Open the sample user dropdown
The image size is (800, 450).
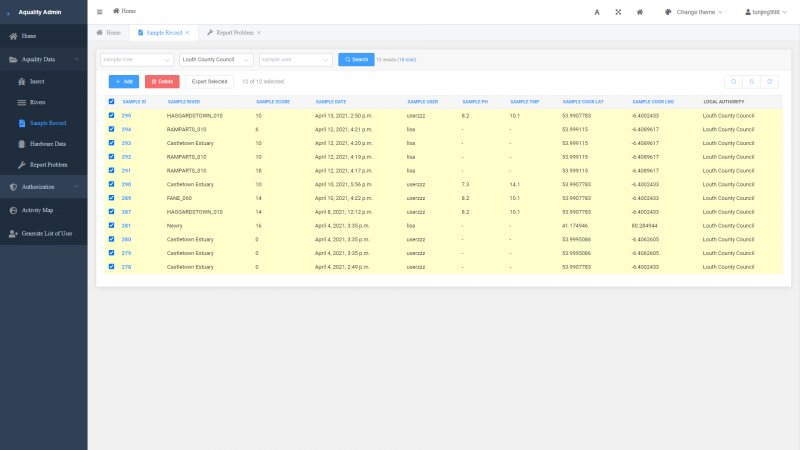[x=295, y=60]
